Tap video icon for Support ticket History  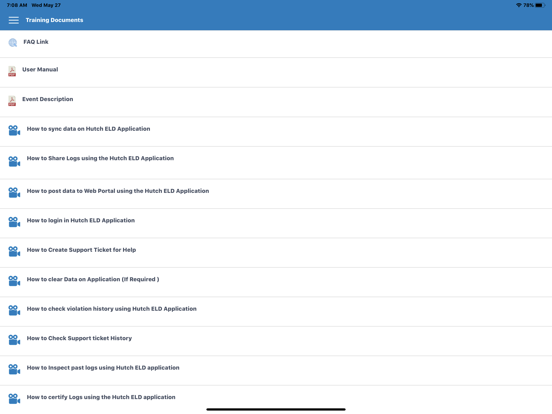pos(14,339)
